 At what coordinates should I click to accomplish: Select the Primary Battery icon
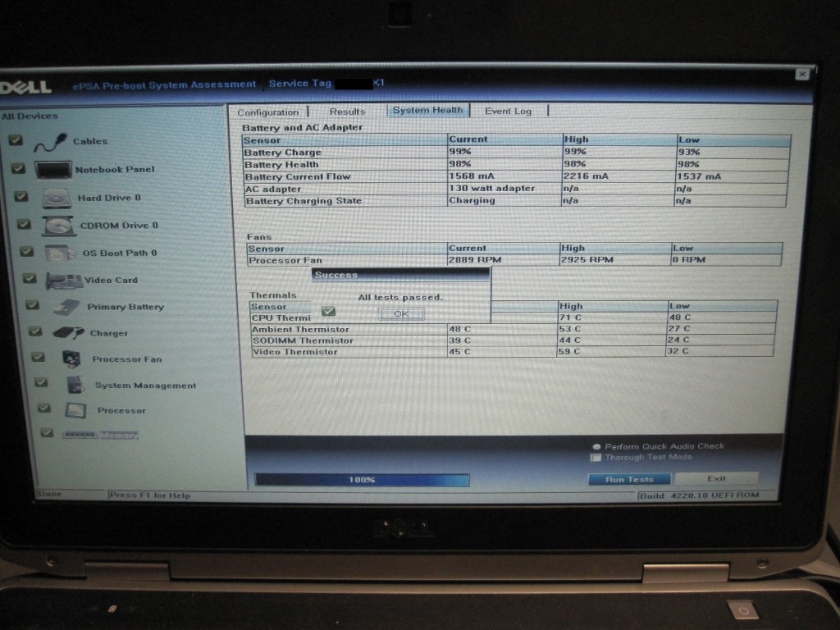pos(67,308)
